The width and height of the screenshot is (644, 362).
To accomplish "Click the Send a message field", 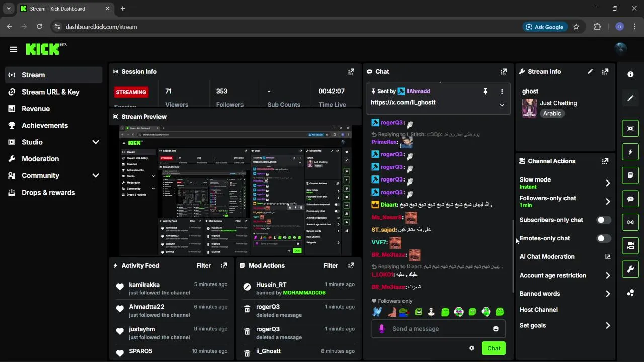I will pos(438,329).
